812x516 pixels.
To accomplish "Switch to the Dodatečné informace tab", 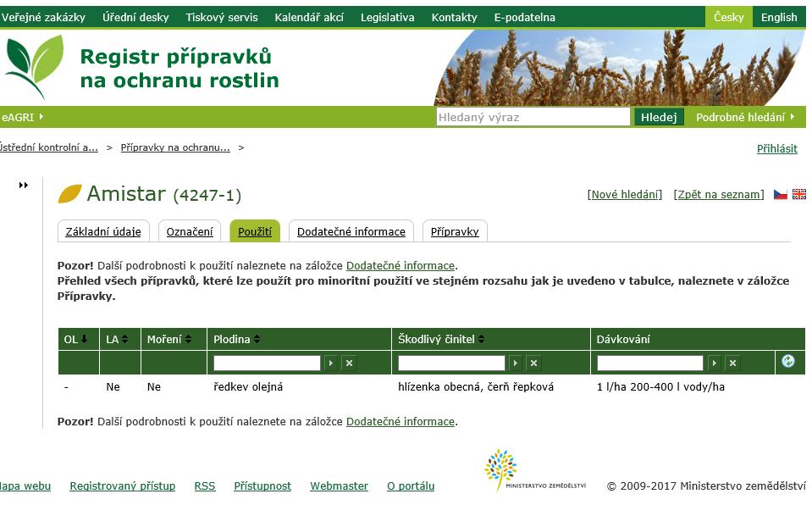I will pos(351,231).
